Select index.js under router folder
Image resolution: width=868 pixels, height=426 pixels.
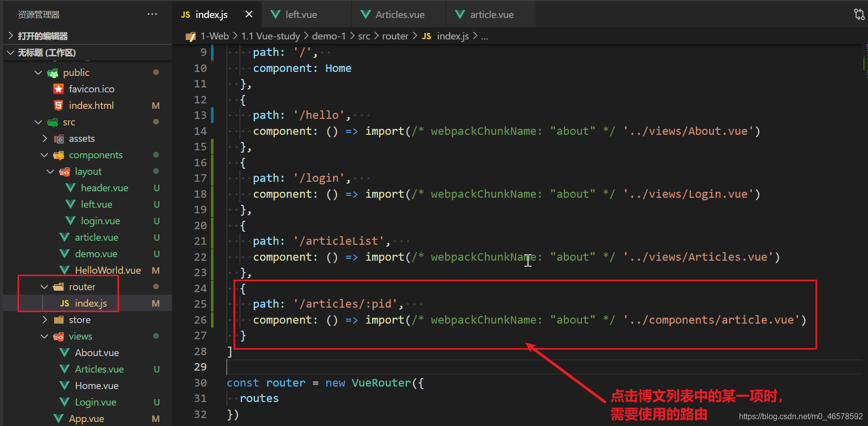click(91, 304)
